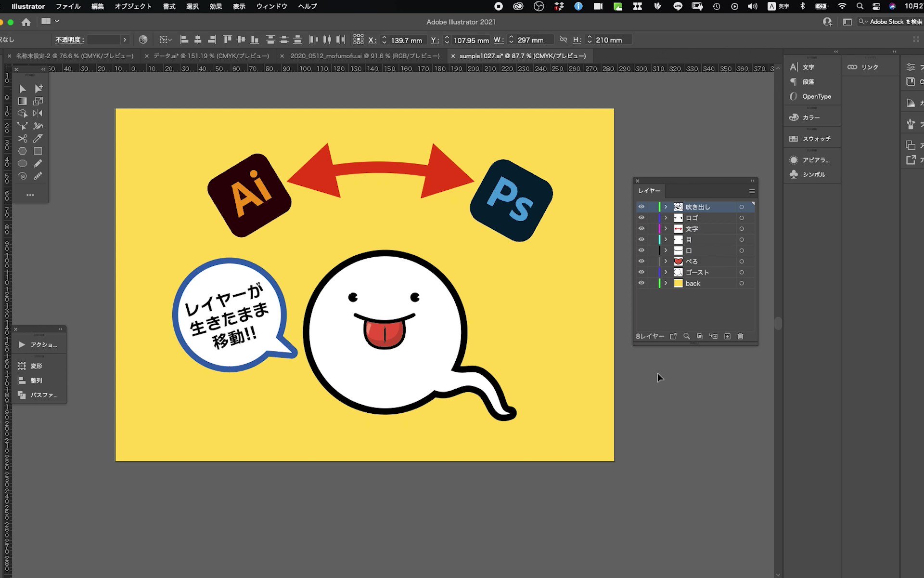Click the reference point grid icon

[358, 39]
